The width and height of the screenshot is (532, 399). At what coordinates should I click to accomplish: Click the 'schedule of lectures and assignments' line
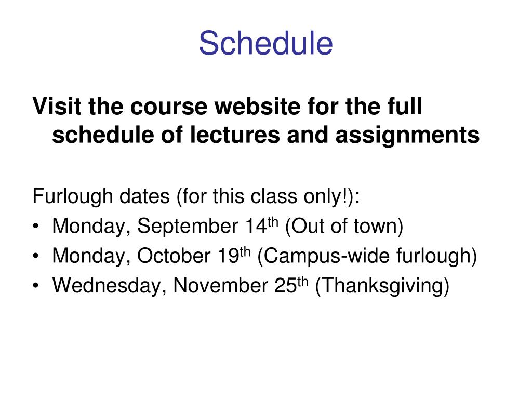pos(265,135)
